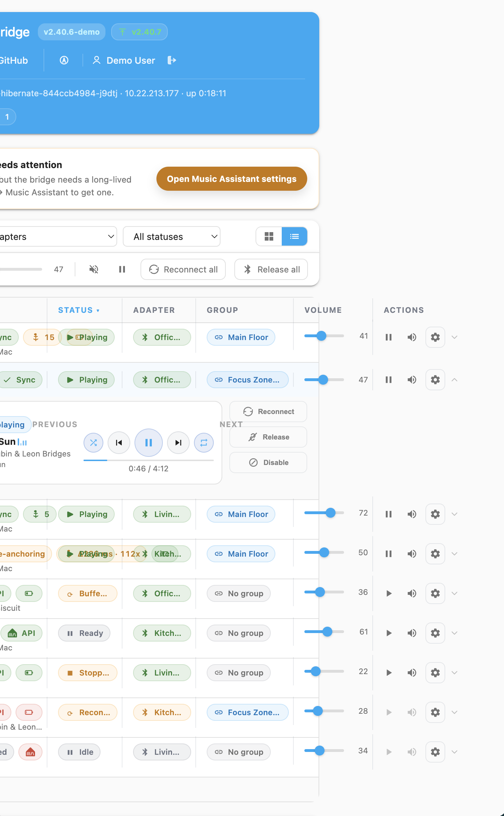Toggle repeat in the expanded player
504x816 pixels.
pyautogui.click(x=204, y=443)
